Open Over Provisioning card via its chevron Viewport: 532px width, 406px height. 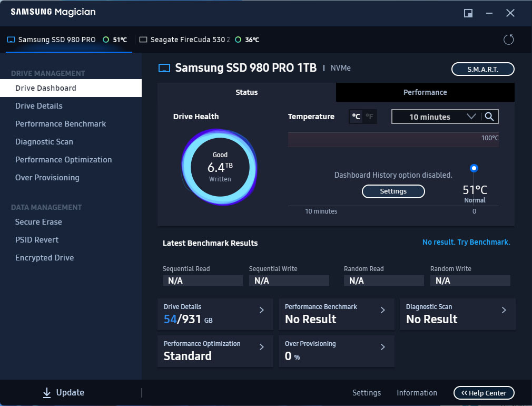pyautogui.click(x=383, y=347)
